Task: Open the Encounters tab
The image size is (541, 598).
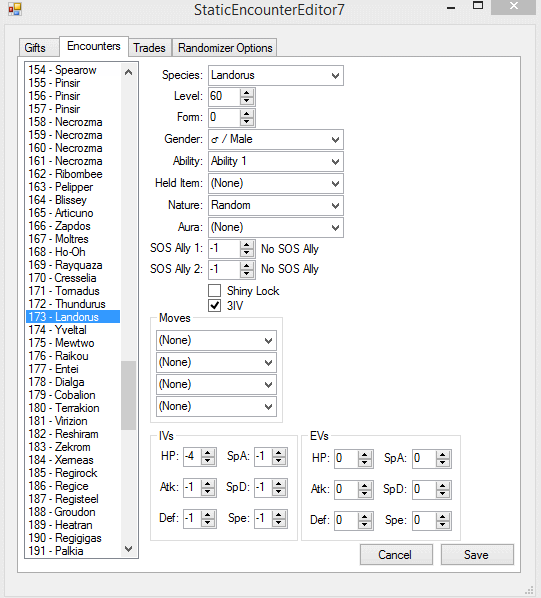Action: click(94, 46)
